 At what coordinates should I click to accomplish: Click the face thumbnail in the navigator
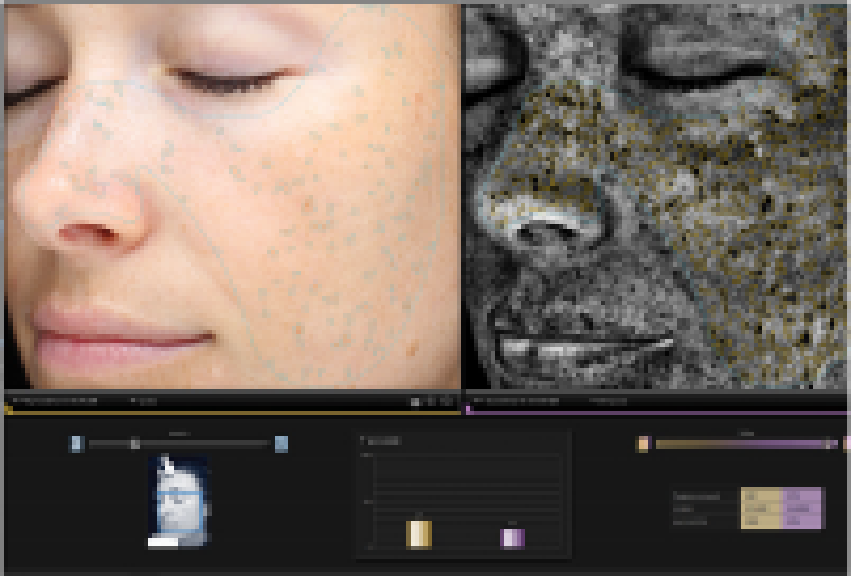(180, 500)
